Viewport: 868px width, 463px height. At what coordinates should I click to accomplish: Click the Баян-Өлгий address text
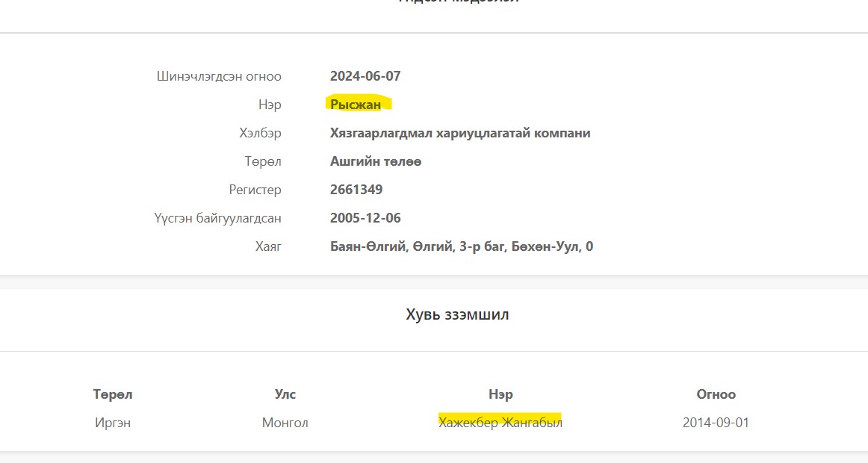click(x=461, y=246)
